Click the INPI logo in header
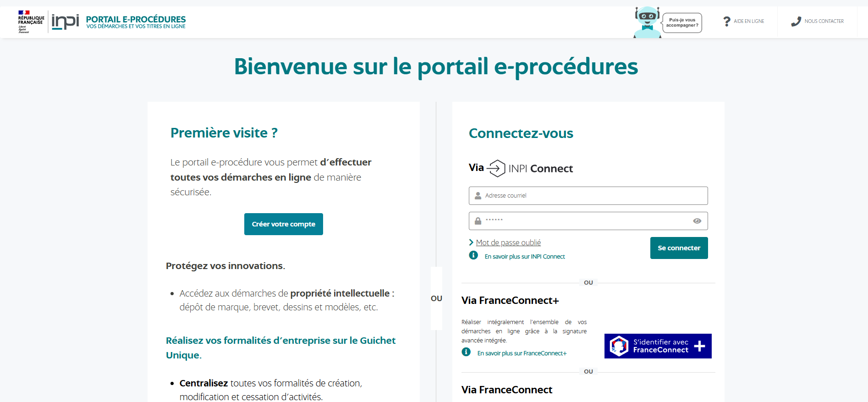The image size is (868, 402). 65,22
